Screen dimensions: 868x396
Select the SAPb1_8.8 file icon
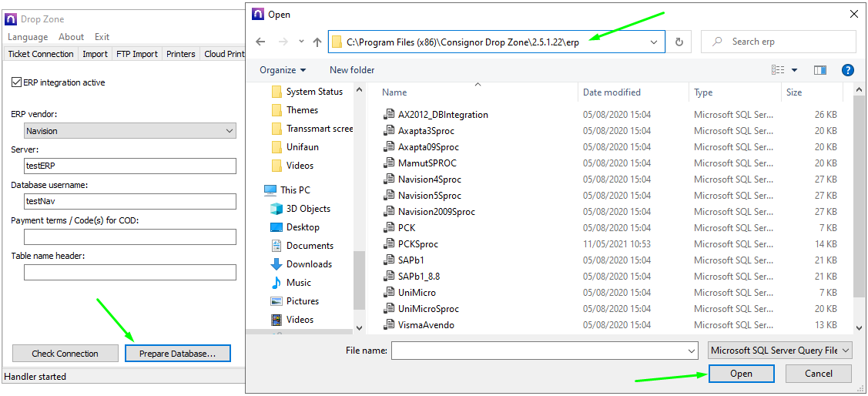click(x=389, y=276)
